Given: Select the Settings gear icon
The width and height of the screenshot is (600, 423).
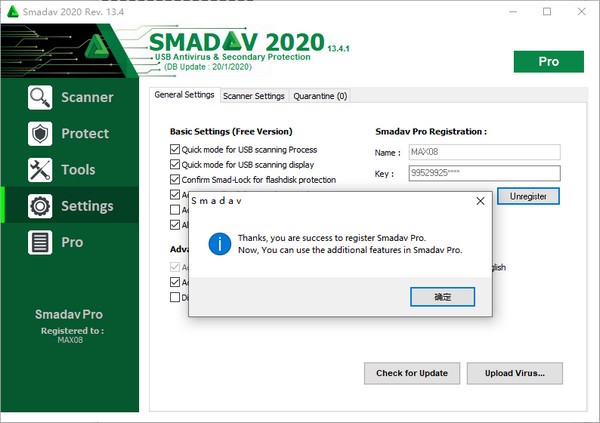Looking at the screenshot, I should point(40,206).
